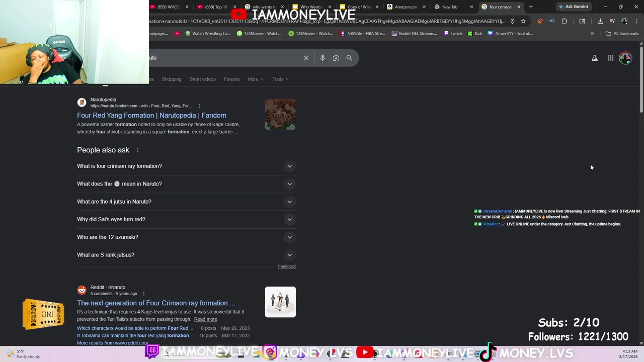
Task: Show the hidden bookmarks overflow chevron
Action: point(592,34)
